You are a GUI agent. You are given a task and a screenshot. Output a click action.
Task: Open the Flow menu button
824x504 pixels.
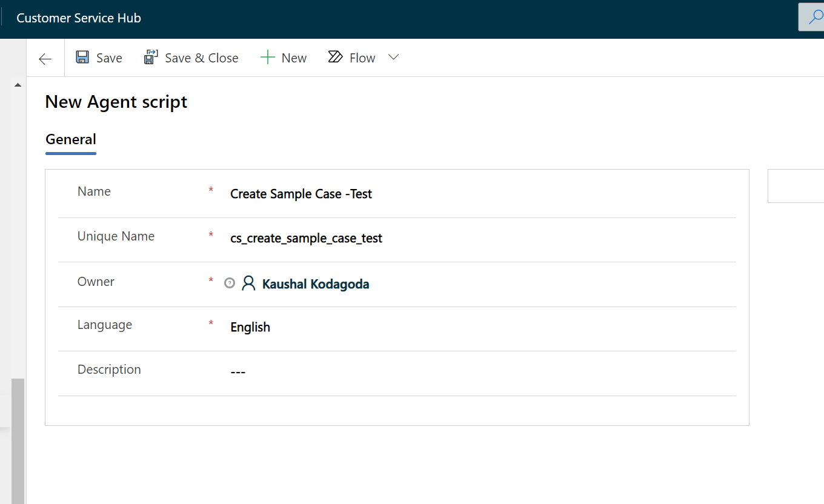pyautogui.click(x=351, y=58)
